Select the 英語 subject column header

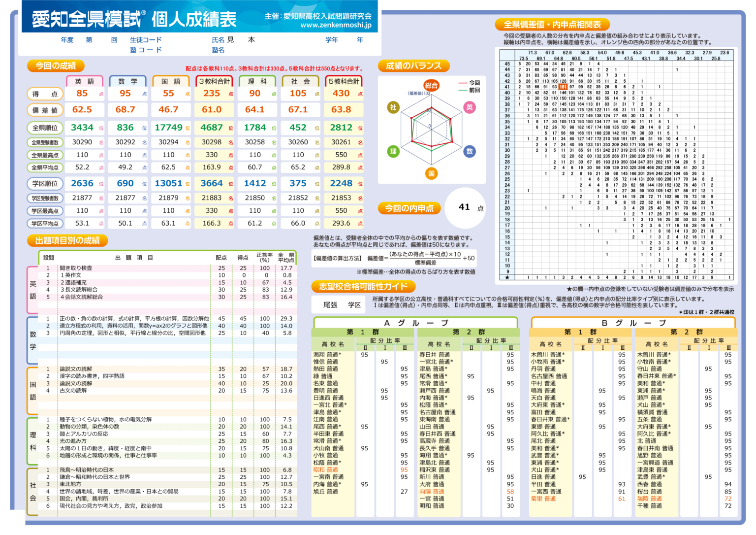click(x=84, y=81)
